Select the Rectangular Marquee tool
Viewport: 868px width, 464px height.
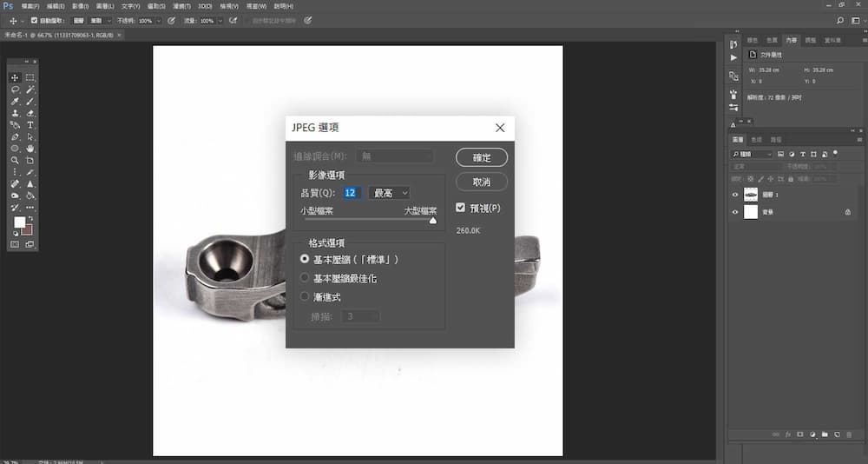30,77
